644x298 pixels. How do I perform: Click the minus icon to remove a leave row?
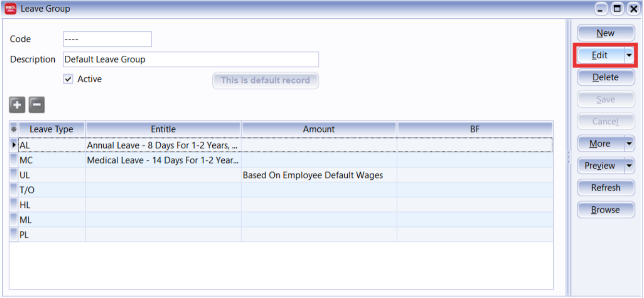point(36,104)
